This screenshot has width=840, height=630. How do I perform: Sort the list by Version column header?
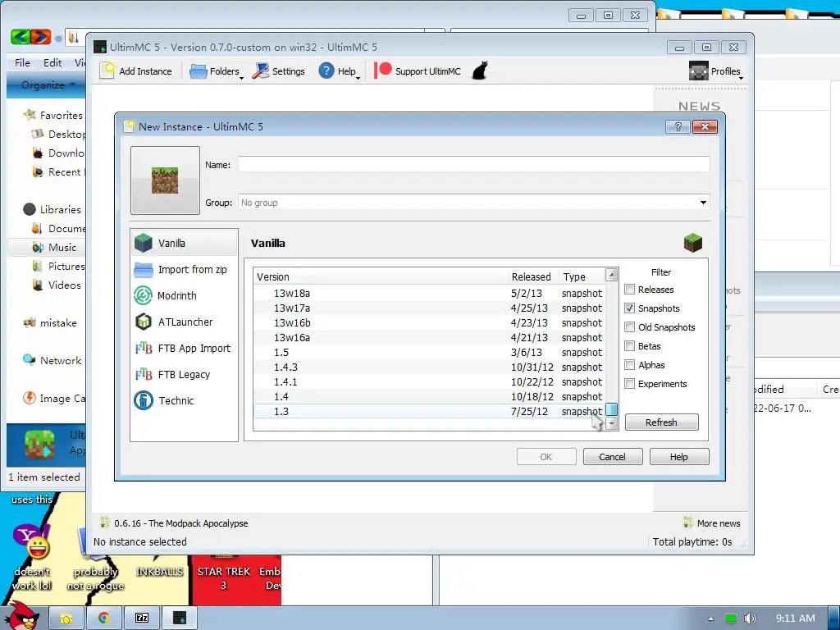click(381, 276)
